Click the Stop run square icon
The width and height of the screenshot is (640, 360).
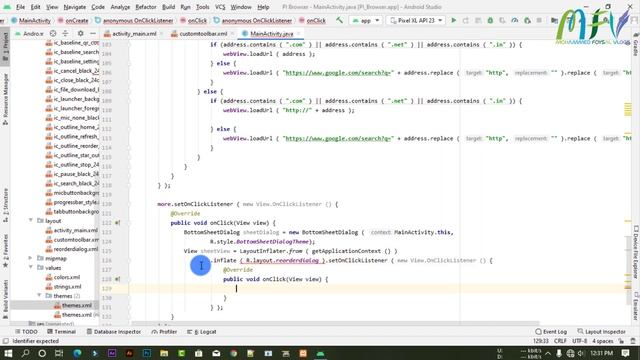pyautogui.click(x=539, y=20)
